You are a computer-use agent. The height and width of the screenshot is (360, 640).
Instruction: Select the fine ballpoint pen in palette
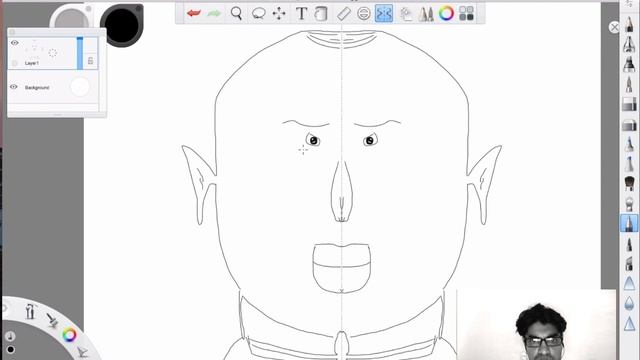(x=629, y=84)
